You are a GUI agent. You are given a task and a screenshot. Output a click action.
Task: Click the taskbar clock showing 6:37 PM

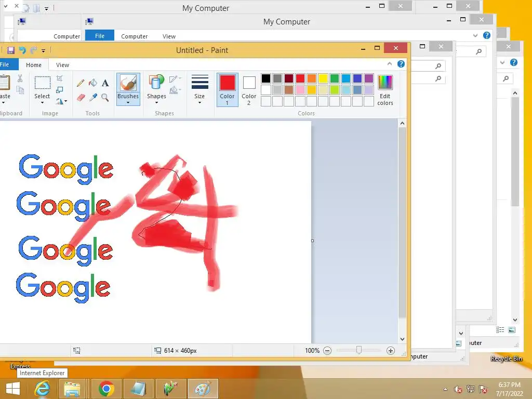tap(509, 389)
